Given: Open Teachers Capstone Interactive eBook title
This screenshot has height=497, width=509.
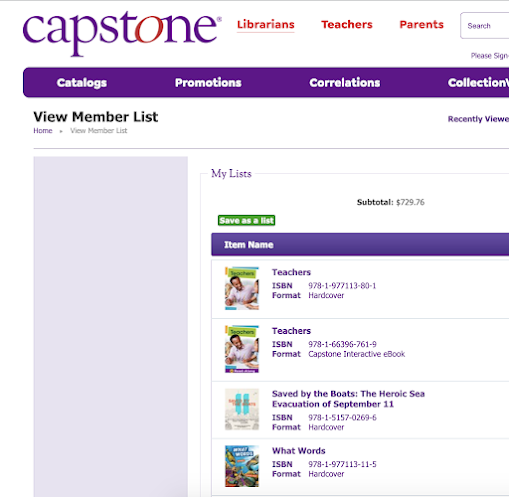Looking at the screenshot, I should tap(291, 331).
